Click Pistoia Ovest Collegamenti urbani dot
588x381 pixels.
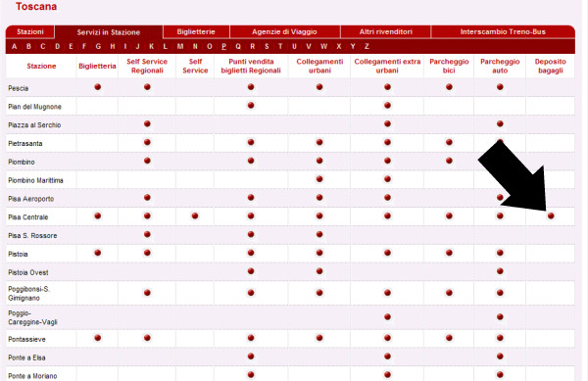(x=319, y=271)
